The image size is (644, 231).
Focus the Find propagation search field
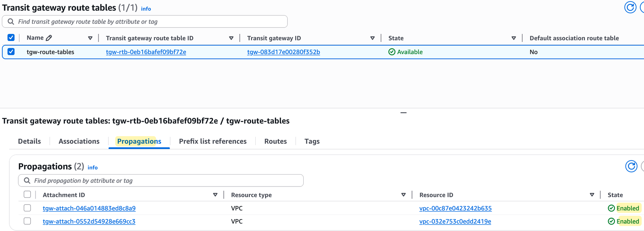(161, 180)
